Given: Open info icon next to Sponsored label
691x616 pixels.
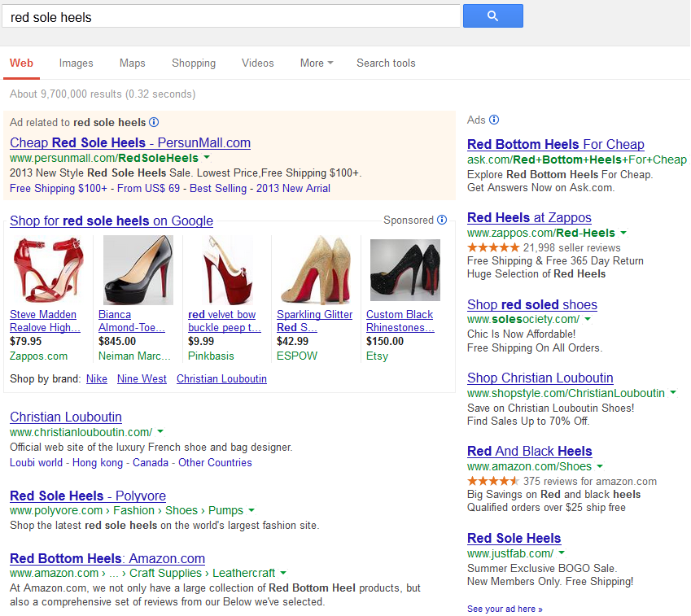Looking at the screenshot, I should [442, 220].
